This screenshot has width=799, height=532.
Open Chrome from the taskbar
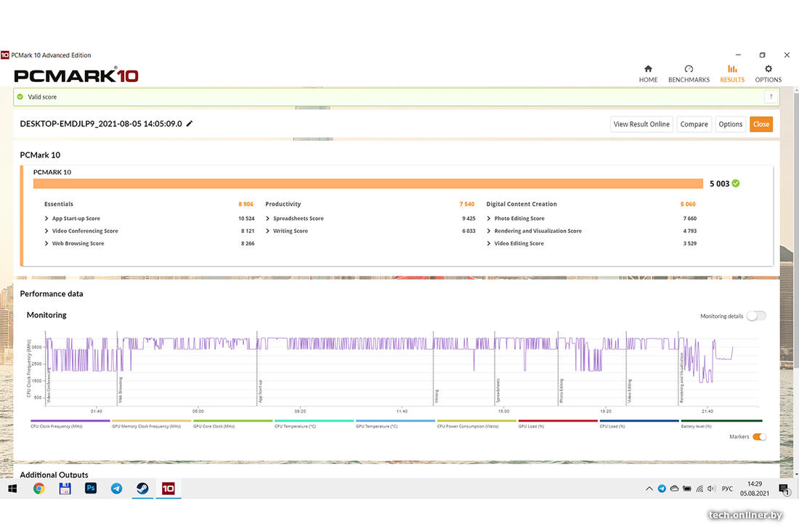pos(39,488)
